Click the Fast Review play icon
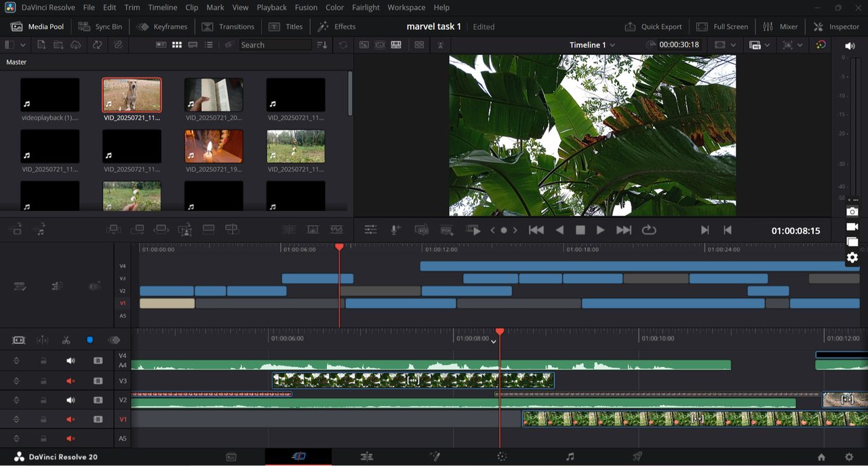 (x=474, y=230)
